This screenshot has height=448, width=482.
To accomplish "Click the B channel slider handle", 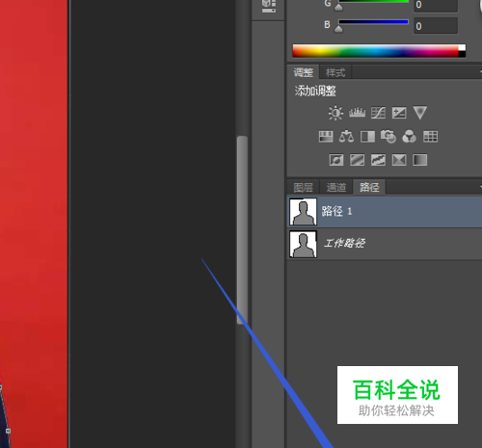I will coord(338,29).
